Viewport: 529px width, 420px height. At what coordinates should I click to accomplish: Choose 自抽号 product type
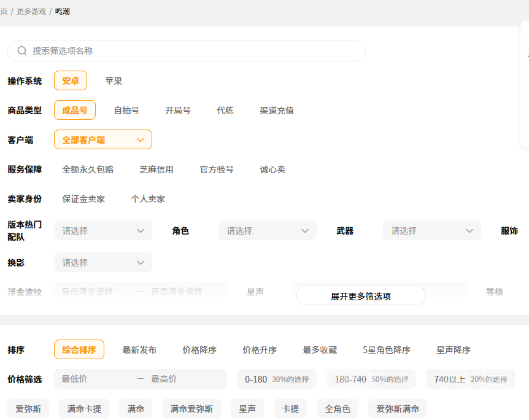point(126,111)
